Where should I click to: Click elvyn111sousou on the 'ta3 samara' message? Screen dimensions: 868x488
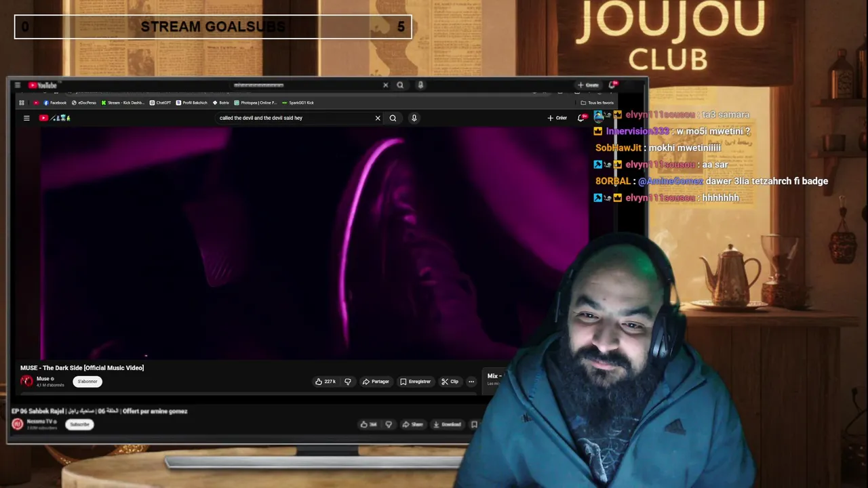pos(660,115)
